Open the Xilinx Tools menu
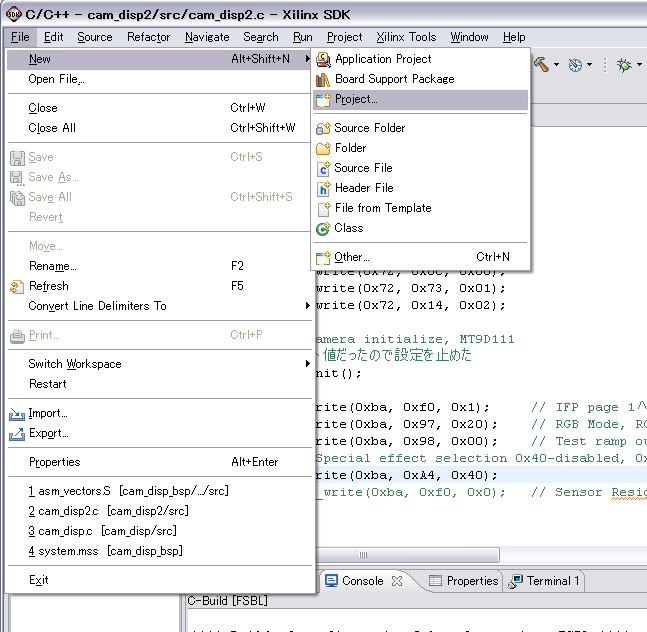 [406, 37]
